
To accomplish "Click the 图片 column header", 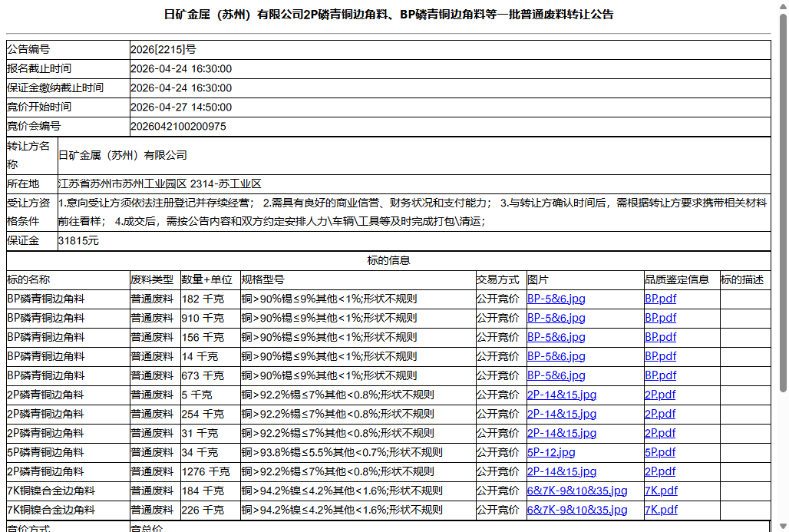I will [538, 279].
